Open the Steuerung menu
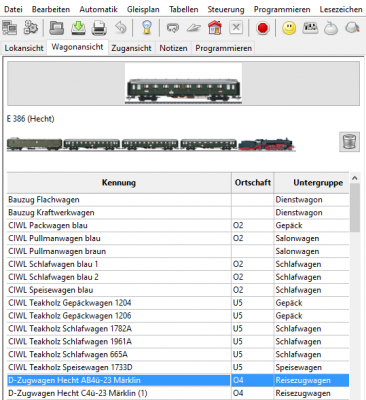This screenshot has height=400, width=366. (226, 9)
